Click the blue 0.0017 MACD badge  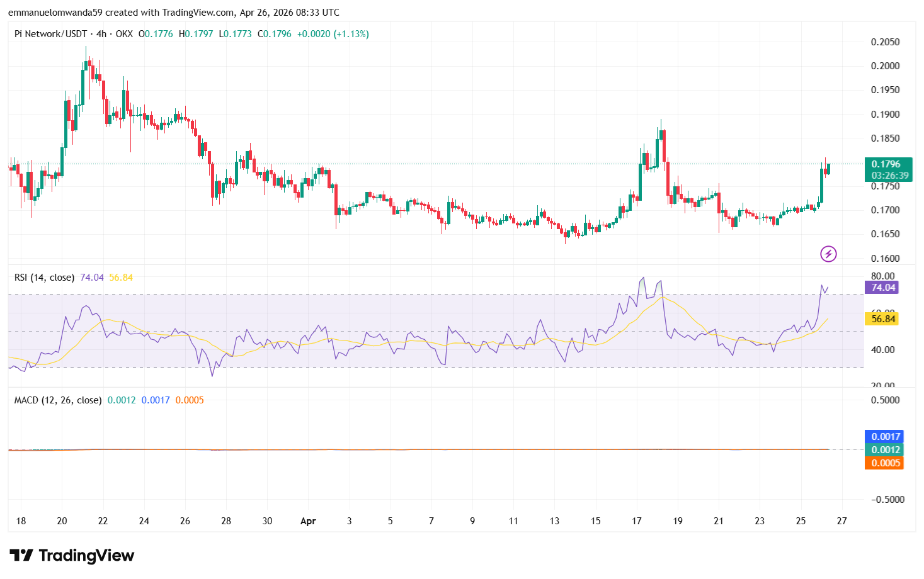885,437
